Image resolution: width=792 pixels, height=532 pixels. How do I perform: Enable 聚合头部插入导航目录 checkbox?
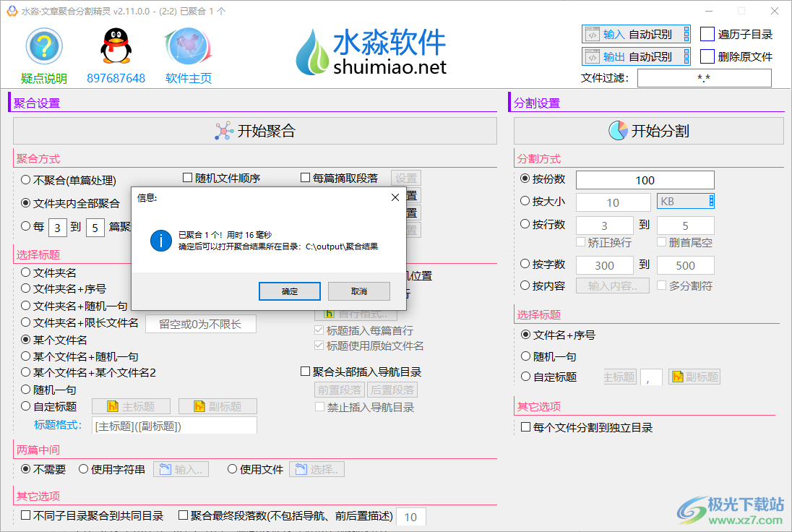[305, 372]
